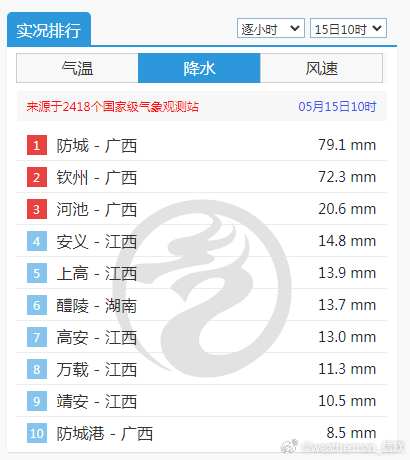Open the 钦州 - 广西 station entry
Image resolution: width=410 pixels, height=460 pixels.
97,177
